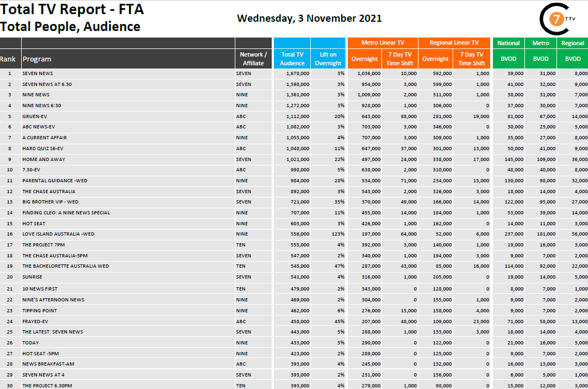Select the date Wednesday, 3 November 2021
This screenshot has height=389, width=588.
coord(309,18)
